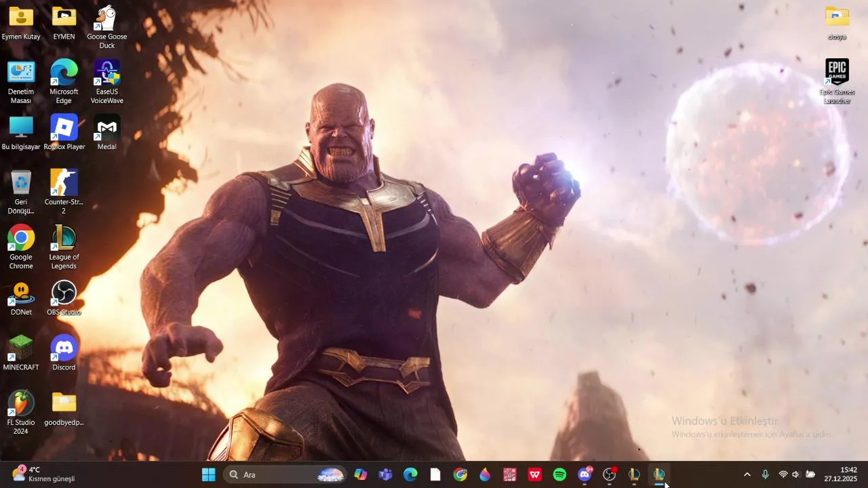Screen dimensions: 868x488
Task: Open MINECRAFT desktop shortcut
Action: click(21, 353)
